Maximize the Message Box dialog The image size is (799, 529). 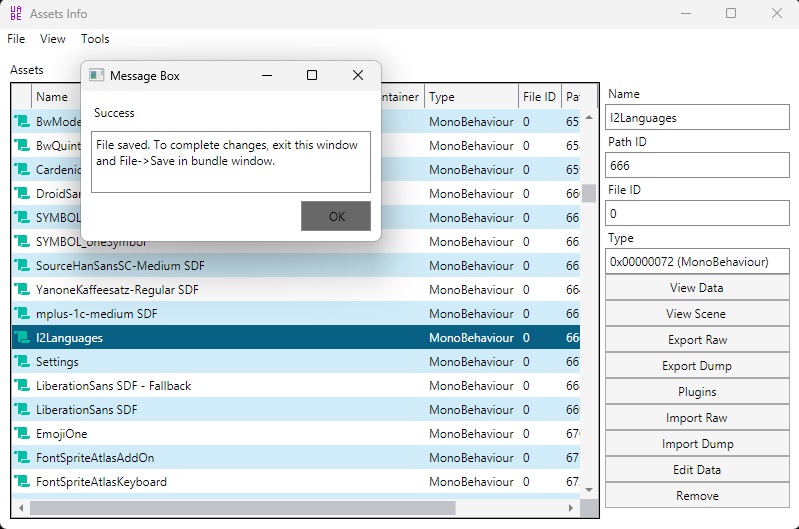pyautogui.click(x=312, y=75)
